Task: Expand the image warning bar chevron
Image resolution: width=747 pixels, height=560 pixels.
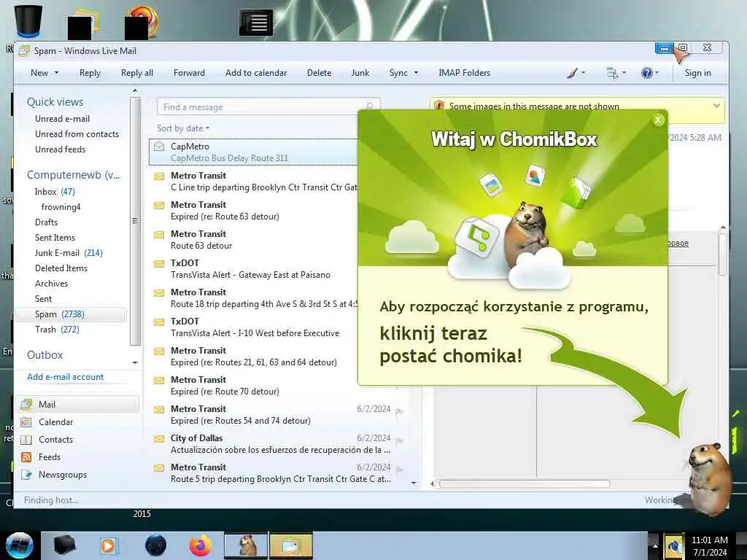Action: 716,106
